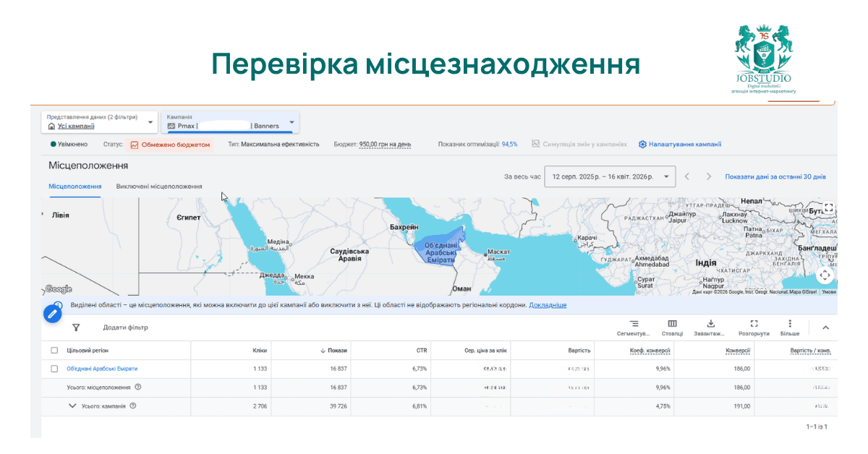868x454 pixels.
Task: Open the date range dropdown
Action: click(610, 176)
